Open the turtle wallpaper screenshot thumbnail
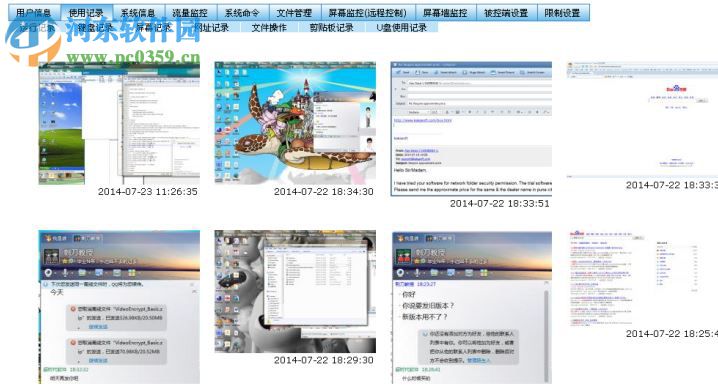This screenshot has width=718, height=389. [295, 123]
